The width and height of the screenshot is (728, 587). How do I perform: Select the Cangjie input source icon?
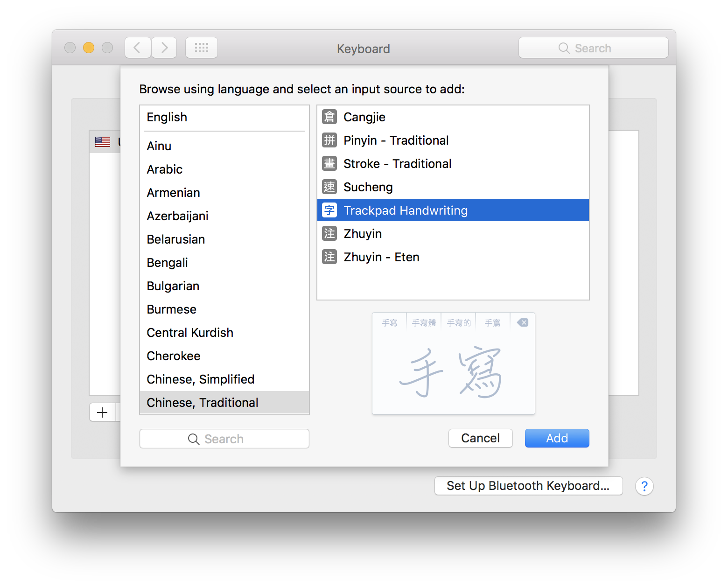click(329, 117)
